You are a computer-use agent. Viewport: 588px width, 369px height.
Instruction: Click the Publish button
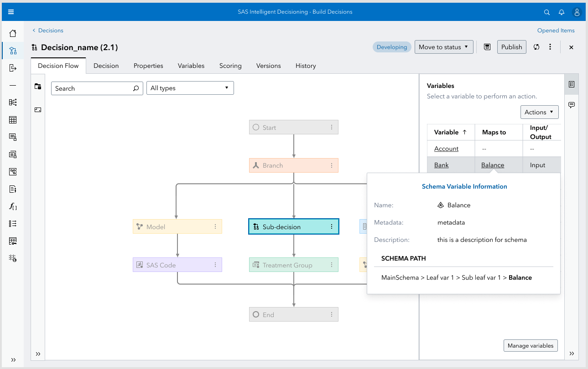(x=512, y=47)
